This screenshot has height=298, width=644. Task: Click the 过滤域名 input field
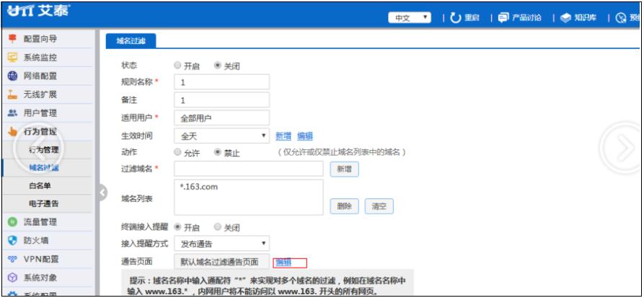pyautogui.click(x=248, y=169)
